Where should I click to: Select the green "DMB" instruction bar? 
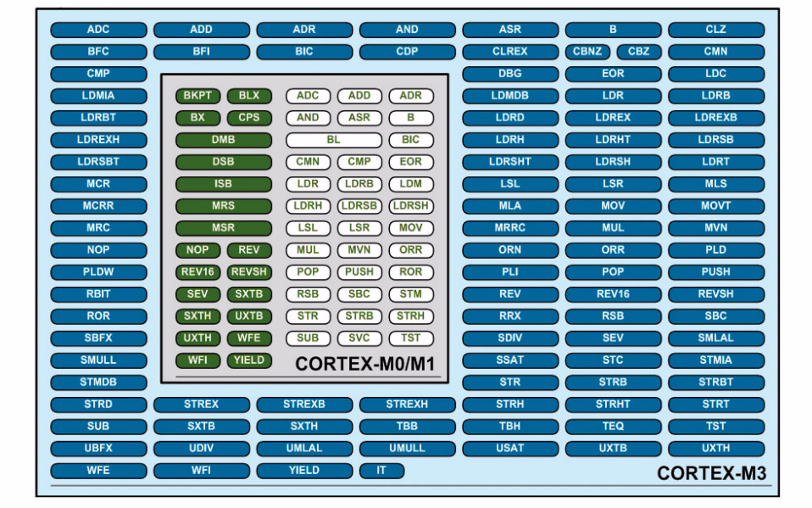pos(224,140)
